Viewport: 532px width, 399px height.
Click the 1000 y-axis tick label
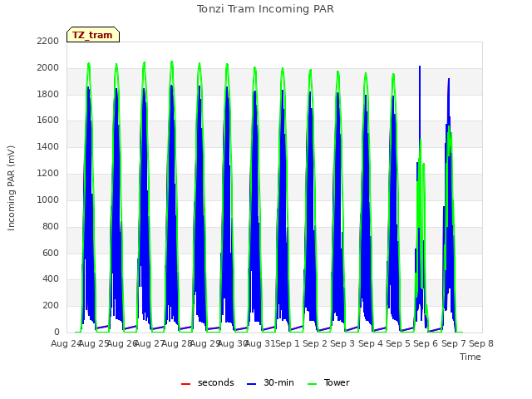(x=48, y=199)
